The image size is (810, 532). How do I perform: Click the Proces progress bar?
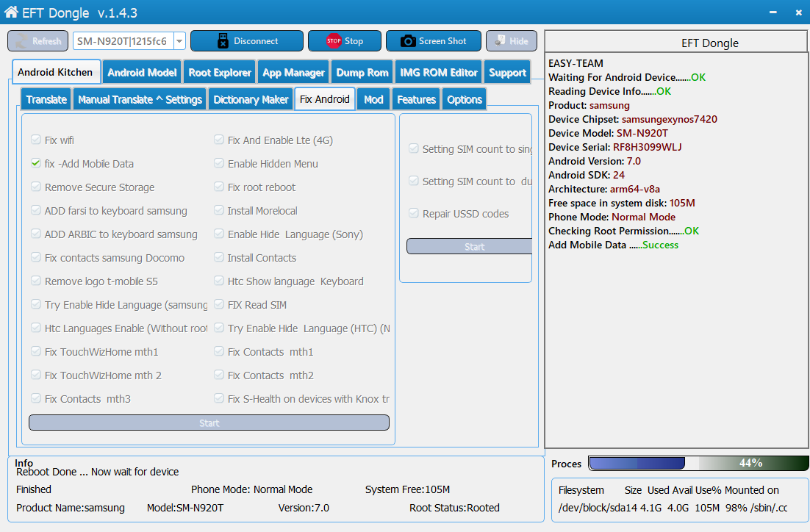coord(698,463)
